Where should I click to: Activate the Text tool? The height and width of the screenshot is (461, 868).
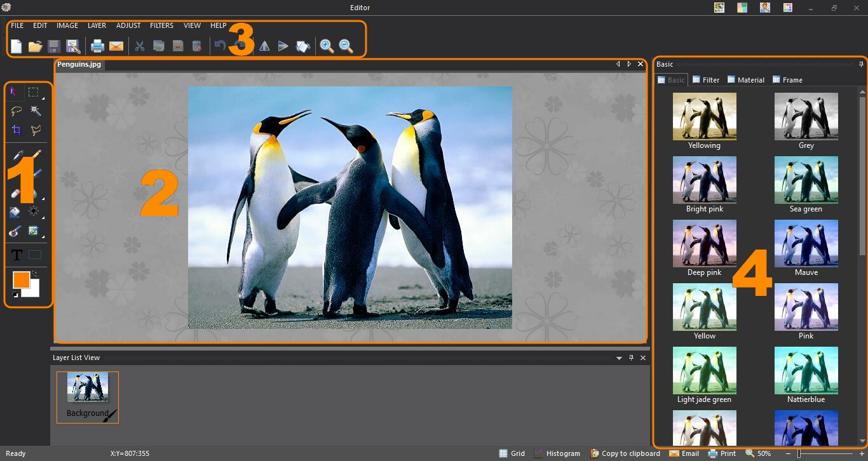click(17, 255)
